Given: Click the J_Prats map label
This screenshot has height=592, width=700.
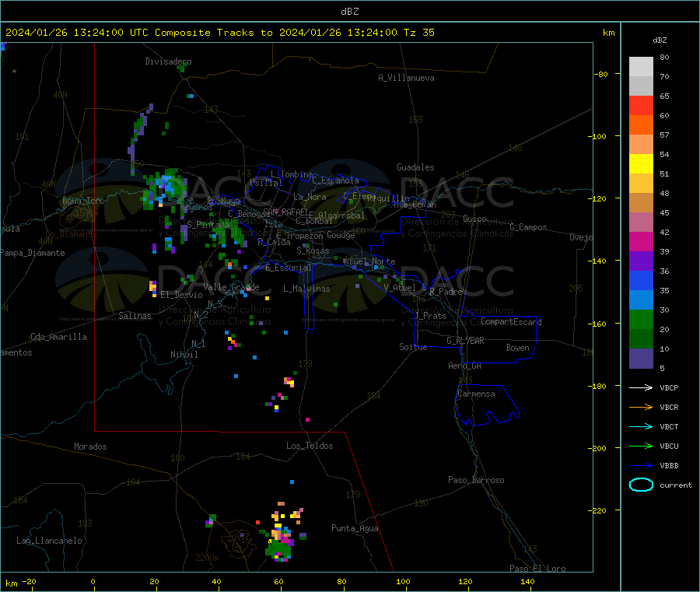Looking at the screenshot, I should (431, 316).
